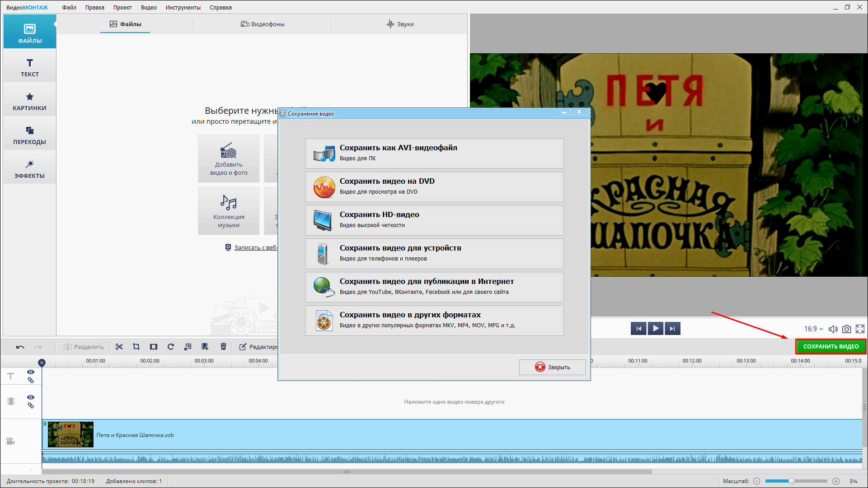Click the volume speaker icon under the preview
868x488 pixels.
click(x=833, y=329)
